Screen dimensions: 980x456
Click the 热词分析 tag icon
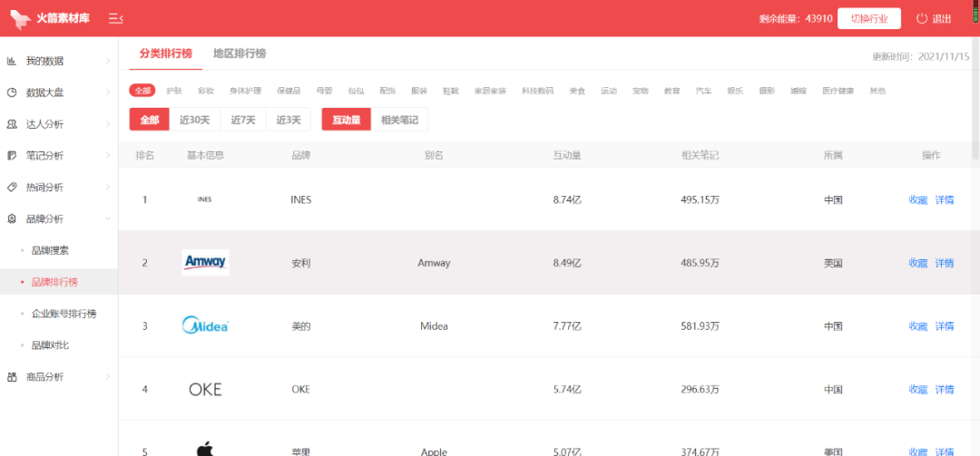[x=11, y=188]
